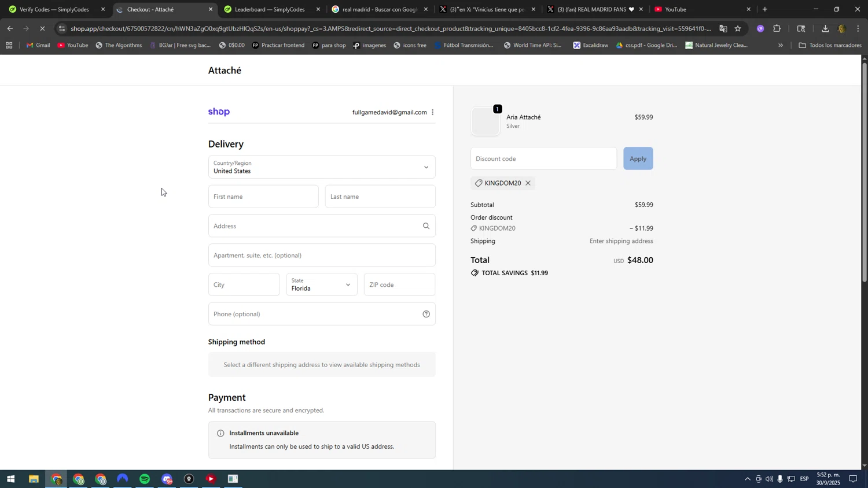The height and width of the screenshot is (488, 868).
Task: Switch to the REAL MADRID FANS tab
Action: (595, 9)
